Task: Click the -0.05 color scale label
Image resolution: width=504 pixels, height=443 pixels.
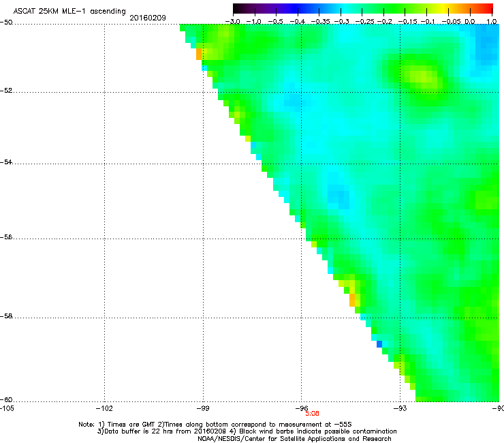Action: pyautogui.click(x=452, y=22)
